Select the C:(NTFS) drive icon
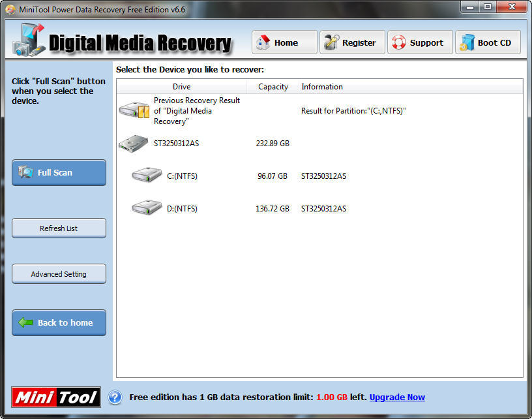This screenshot has height=419, width=532. pos(146,176)
